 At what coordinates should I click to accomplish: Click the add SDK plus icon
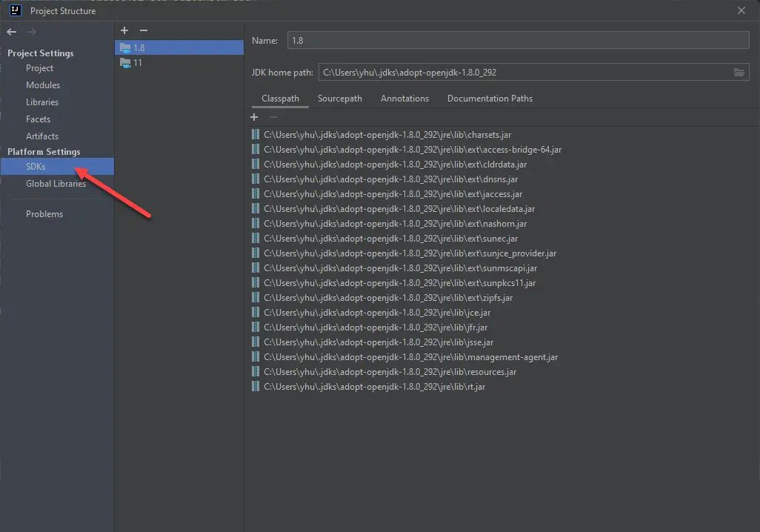(124, 30)
